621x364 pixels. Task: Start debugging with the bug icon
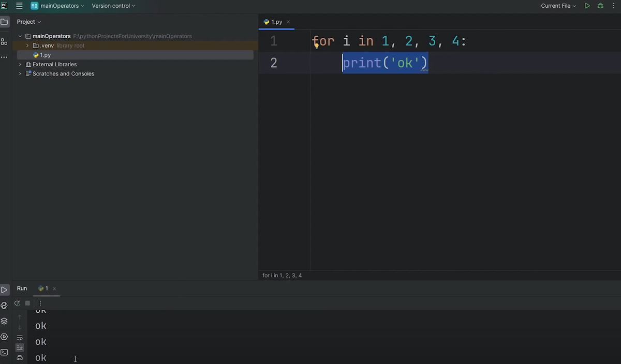[600, 6]
